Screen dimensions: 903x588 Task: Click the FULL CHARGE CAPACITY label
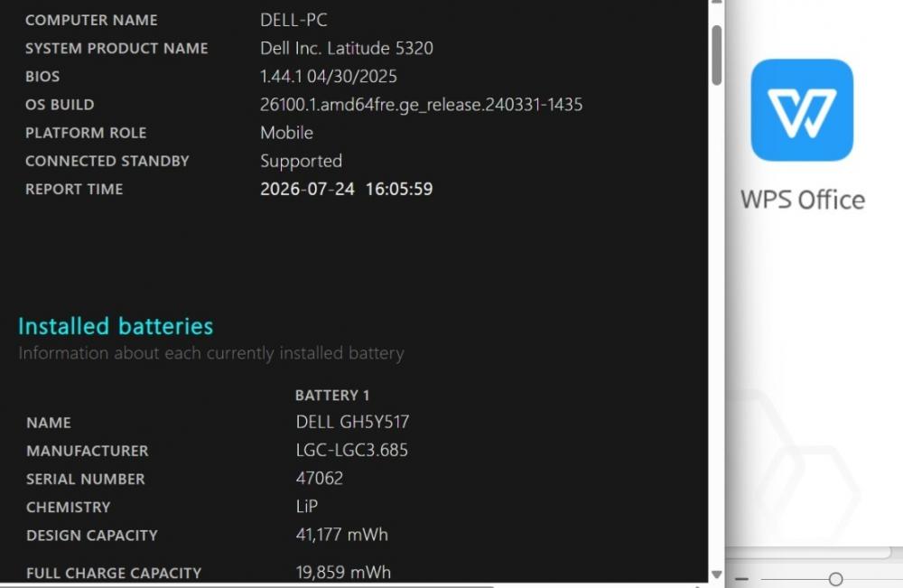click(x=114, y=573)
